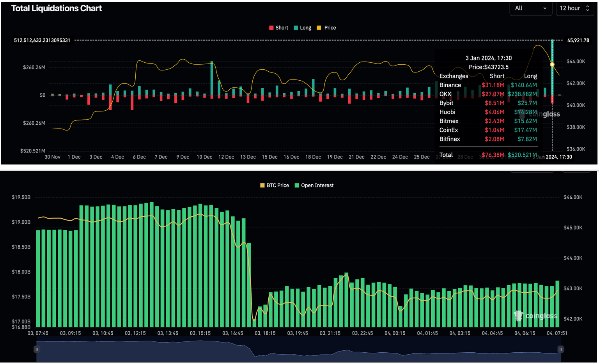Viewport: 599px width, 364px height.
Task: Click the caret icon on the All selector
Action: [546, 8]
